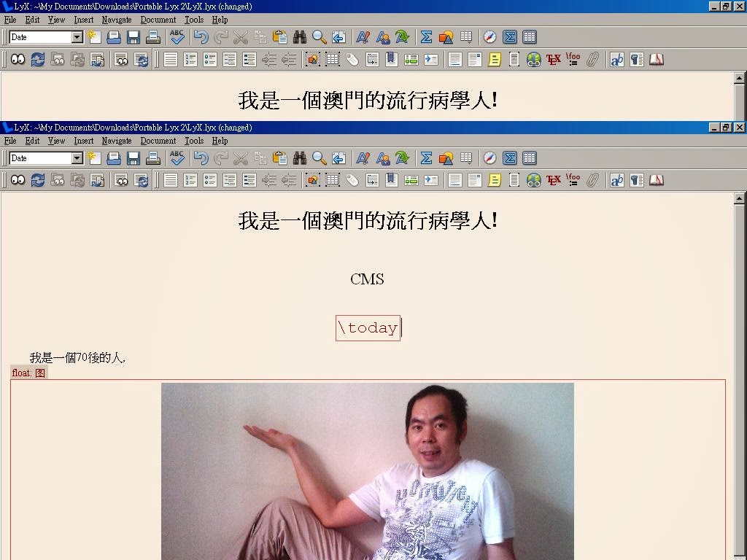Image resolution: width=747 pixels, height=560 pixels.
Task: Expand insert-table grid dropdown in front window
Action: pyautogui.click(x=466, y=158)
